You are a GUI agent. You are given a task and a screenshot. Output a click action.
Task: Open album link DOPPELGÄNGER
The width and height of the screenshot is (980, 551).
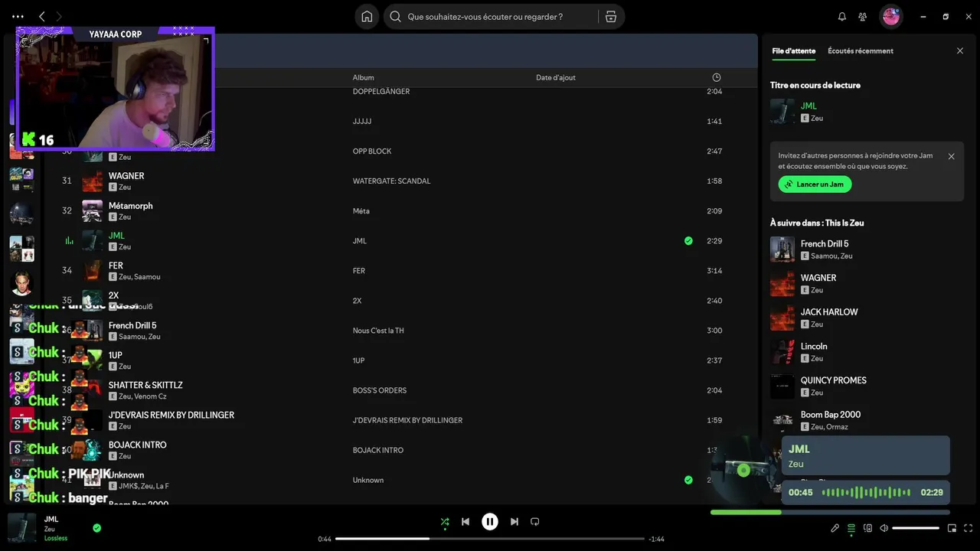381,92
